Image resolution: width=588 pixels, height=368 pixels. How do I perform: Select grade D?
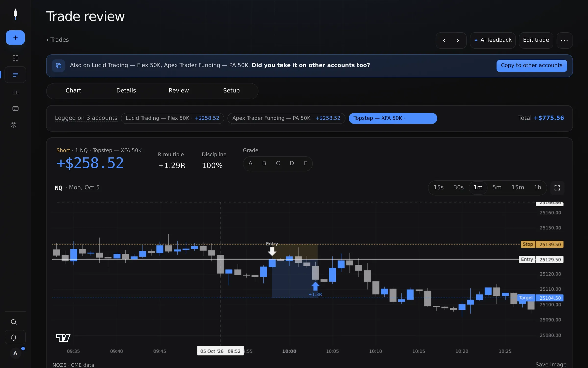292,163
